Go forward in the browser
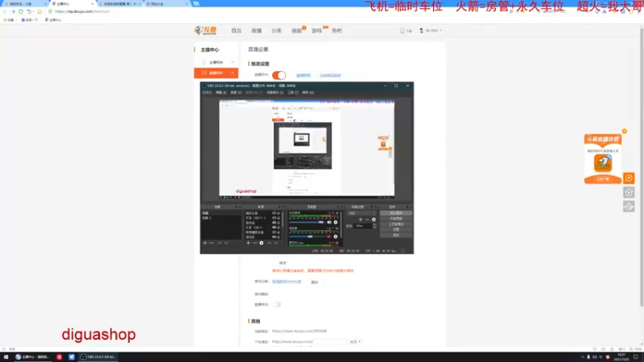 [x=13, y=11]
